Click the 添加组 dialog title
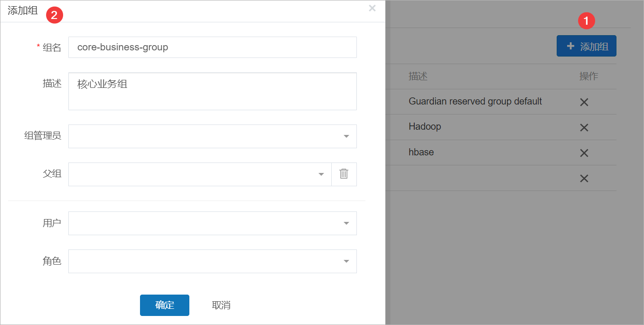 click(23, 11)
